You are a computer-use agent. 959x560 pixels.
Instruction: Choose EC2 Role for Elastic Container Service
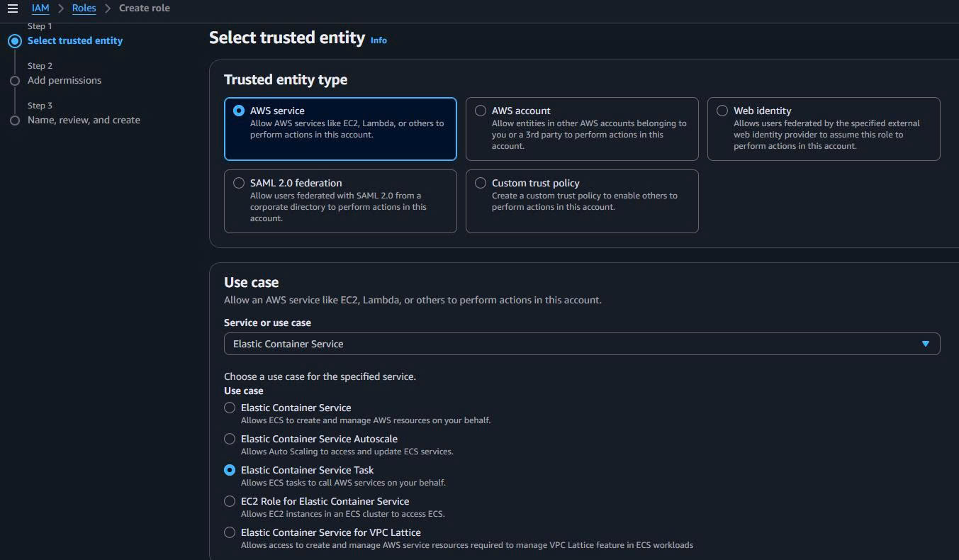pyautogui.click(x=229, y=501)
